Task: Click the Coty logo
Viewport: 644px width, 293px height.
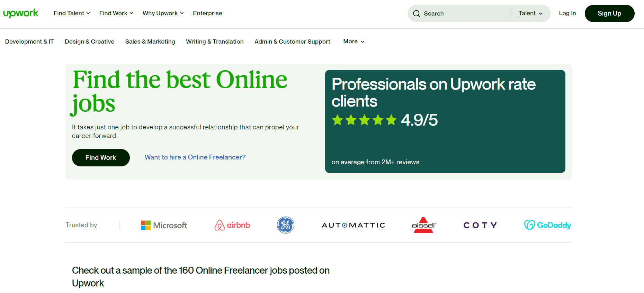Action: tap(480, 225)
